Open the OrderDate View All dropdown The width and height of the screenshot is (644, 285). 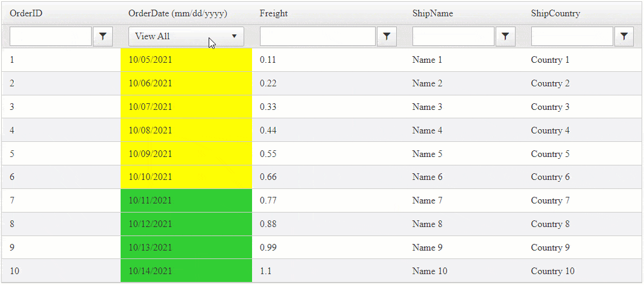[x=186, y=37]
